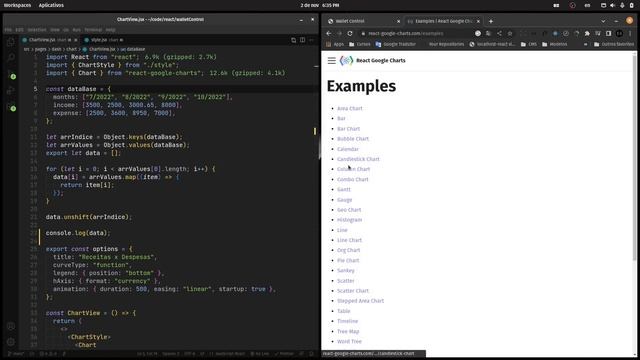Click the React Google Charts logo
Screen dimensions: 640x360
346,60
